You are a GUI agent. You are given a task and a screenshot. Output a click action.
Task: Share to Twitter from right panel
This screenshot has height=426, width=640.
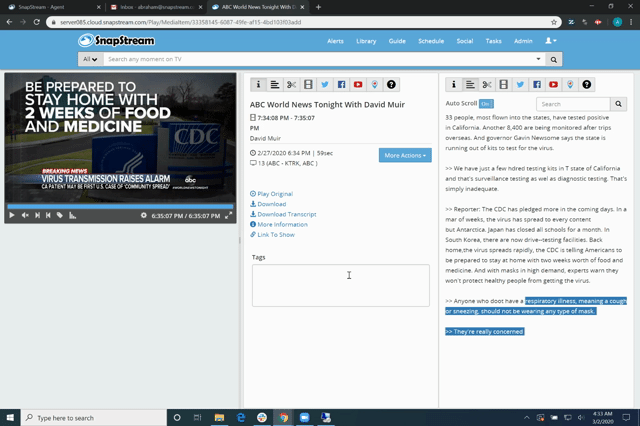[520, 84]
